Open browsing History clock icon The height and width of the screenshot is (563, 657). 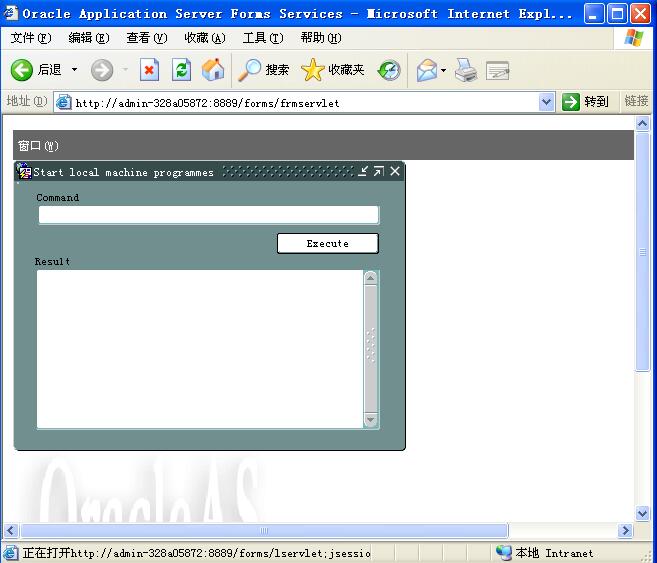pos(389,70)
